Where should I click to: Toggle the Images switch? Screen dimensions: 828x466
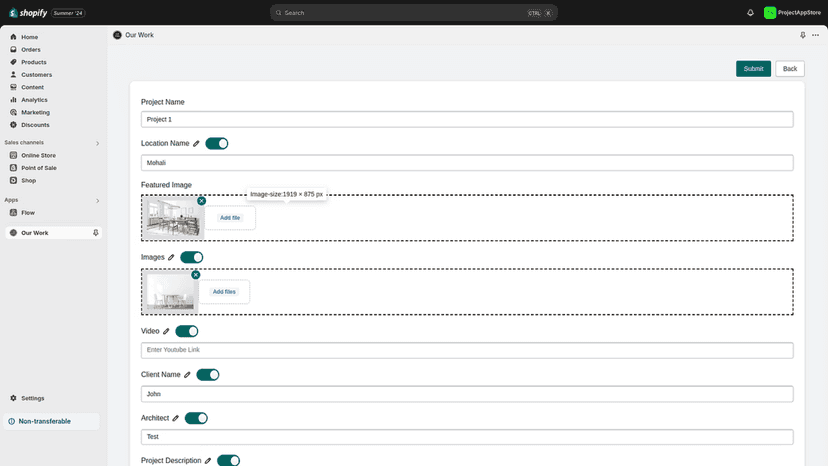[x=192, y=257]
